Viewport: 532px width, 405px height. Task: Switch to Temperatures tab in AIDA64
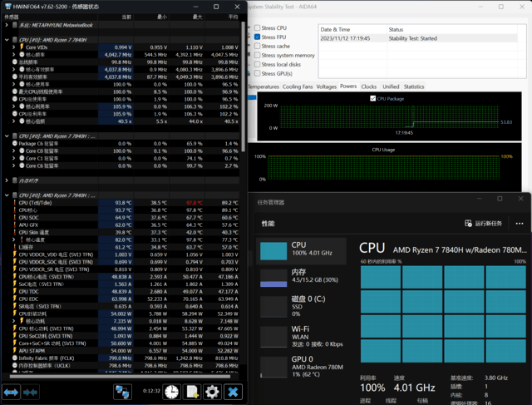tap(264, 86)
